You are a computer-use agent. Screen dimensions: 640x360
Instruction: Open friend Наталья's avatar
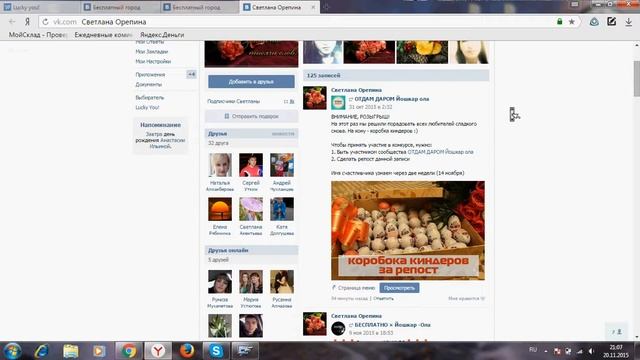pos(220,165)
